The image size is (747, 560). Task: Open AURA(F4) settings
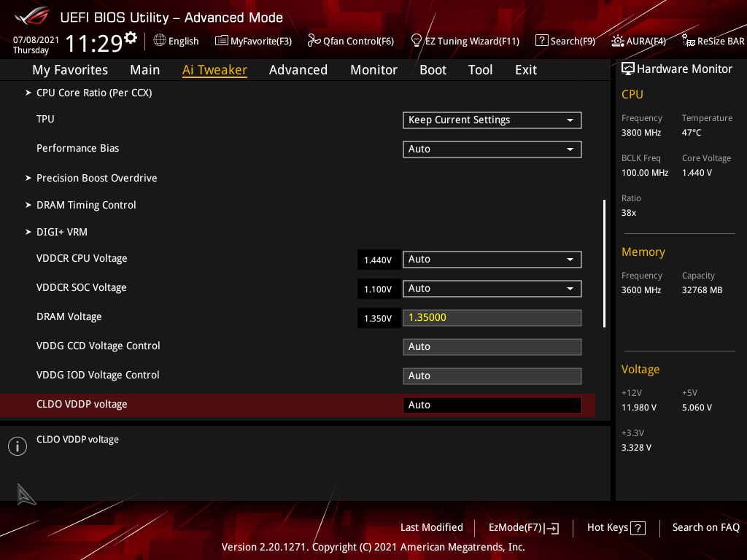639,41
